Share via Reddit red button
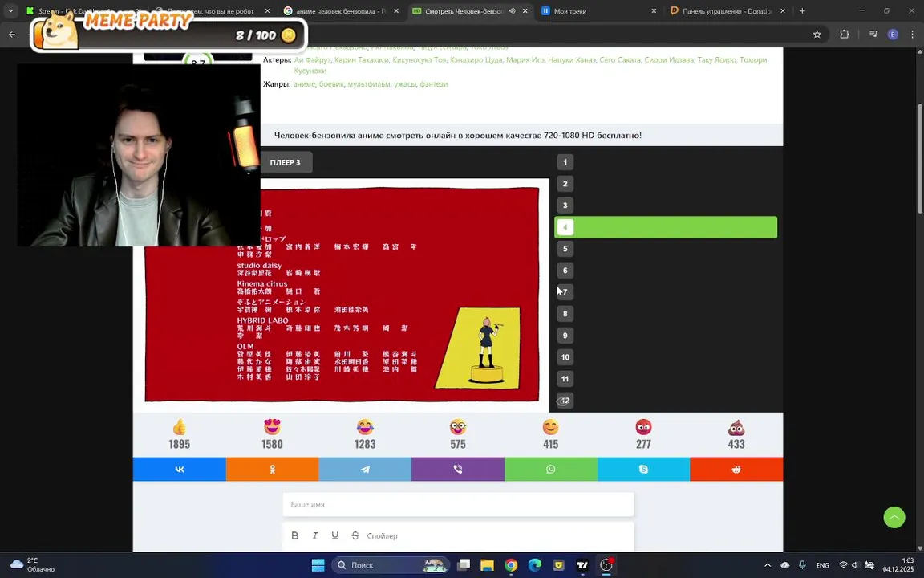 click(736, 470)
